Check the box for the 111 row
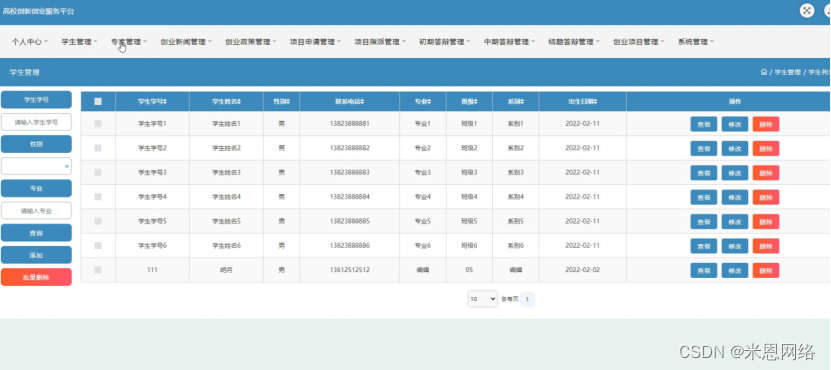The width and height of the screenshot is (831, 370). click(x=98, y=270)
